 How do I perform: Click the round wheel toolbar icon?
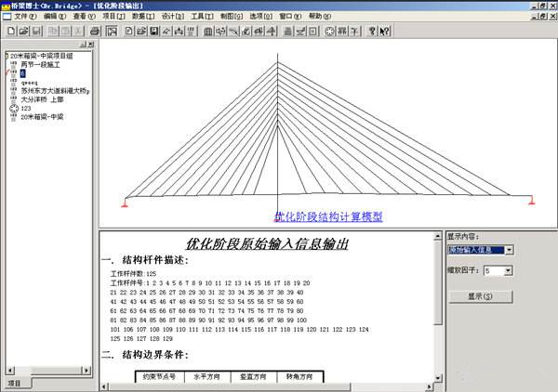click(x=330, y=32)
